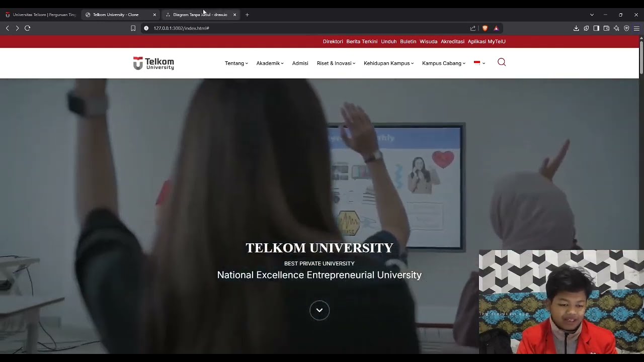Share this page using the share icon
Image resolution: width=644 pixels, height=362 pixels.
(473, 28)
